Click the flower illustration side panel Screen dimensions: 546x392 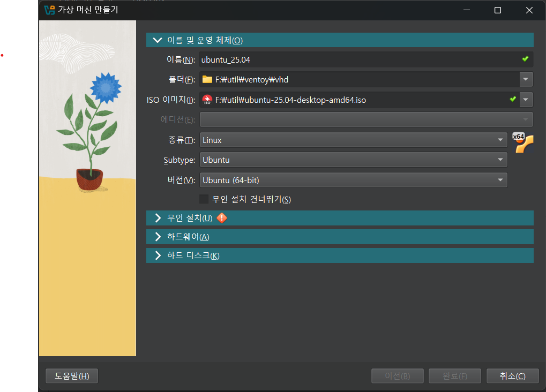(x=87, y=188)
